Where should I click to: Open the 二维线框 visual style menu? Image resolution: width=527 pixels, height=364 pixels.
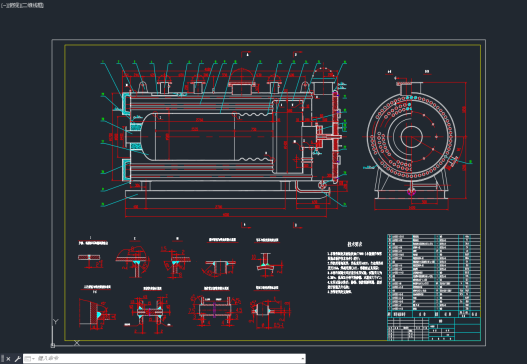[34, 5]
